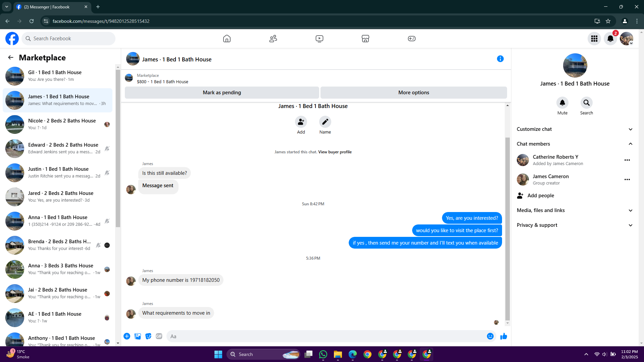This screenshot has width=644, height=362.
Task: Click the chat messages scrollbar
Action: point(507,228)
